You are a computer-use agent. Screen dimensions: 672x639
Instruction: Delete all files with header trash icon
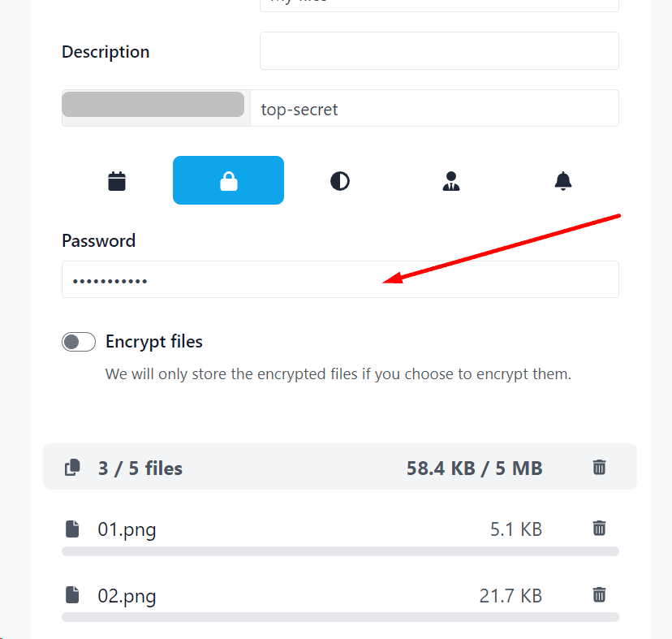coord(599,467)
